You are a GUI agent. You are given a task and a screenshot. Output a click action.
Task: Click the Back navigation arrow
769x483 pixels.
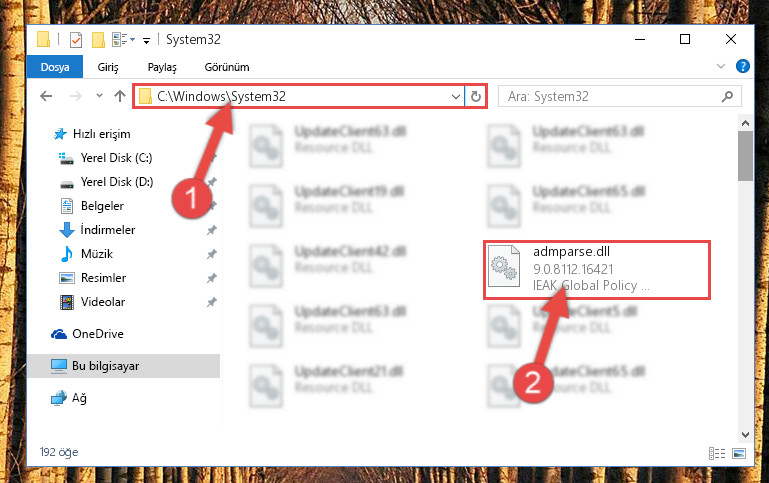46,96
